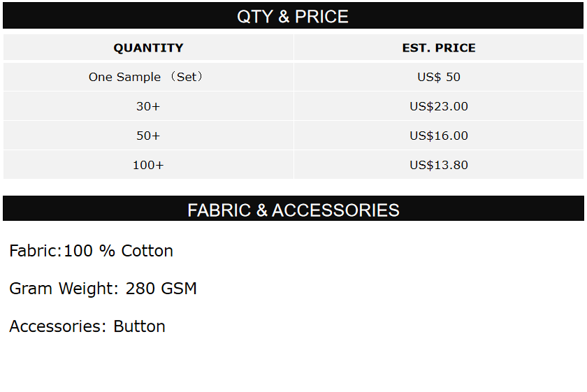This screenshot has height=392, width=587.
Task: Click the GSM unit text
Action: pos(180,289)
